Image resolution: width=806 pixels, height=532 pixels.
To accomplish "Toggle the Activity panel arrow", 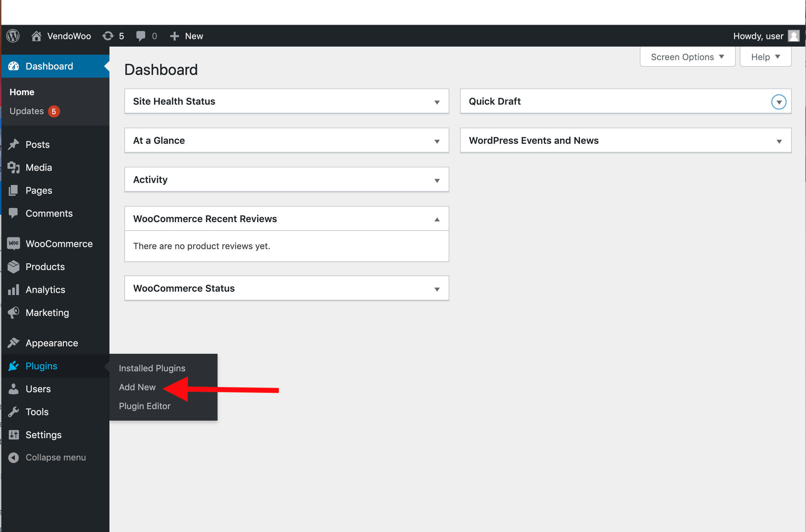I will pyautogui.click(x=437, y=180).
